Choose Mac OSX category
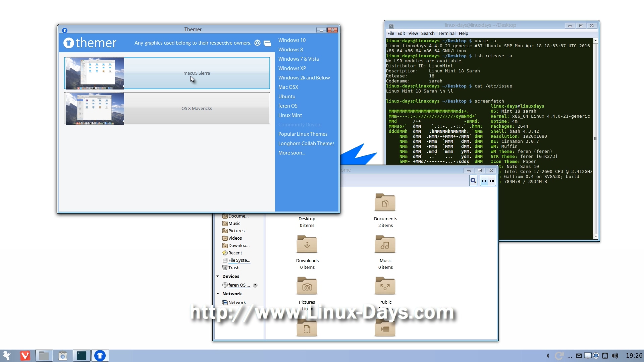644x362 pixels. coord(288,87)
